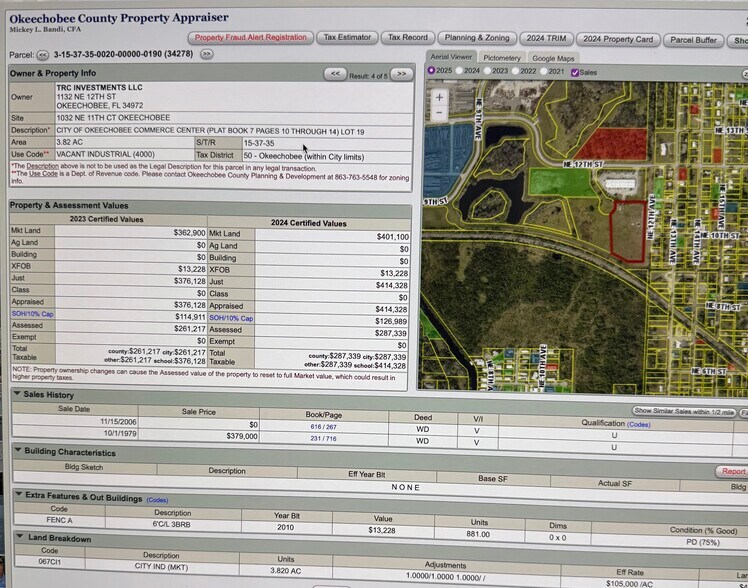
Task: Collapse the Extra Features & Out Buildings section
Action: tap(17, 496)
